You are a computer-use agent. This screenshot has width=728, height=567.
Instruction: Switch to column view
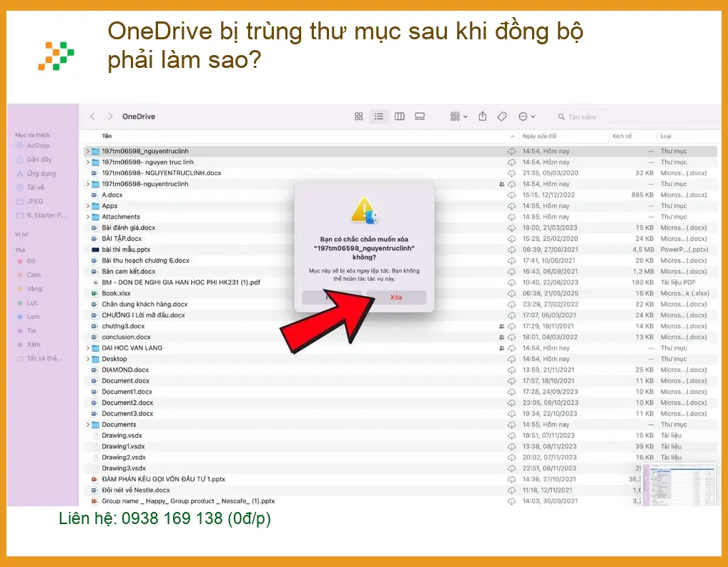[399, 116]
